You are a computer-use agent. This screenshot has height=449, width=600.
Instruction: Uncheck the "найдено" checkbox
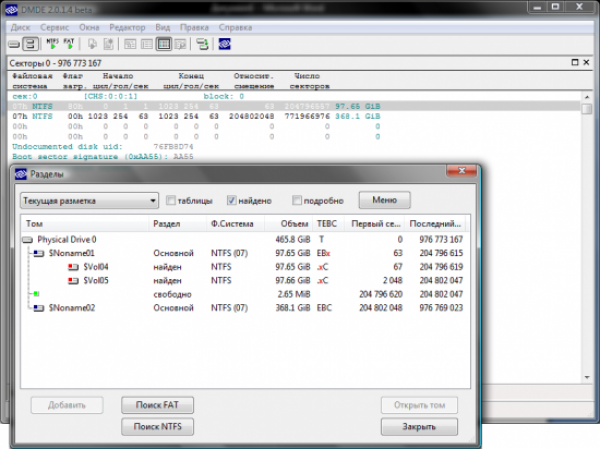click(x=233, y=200)
